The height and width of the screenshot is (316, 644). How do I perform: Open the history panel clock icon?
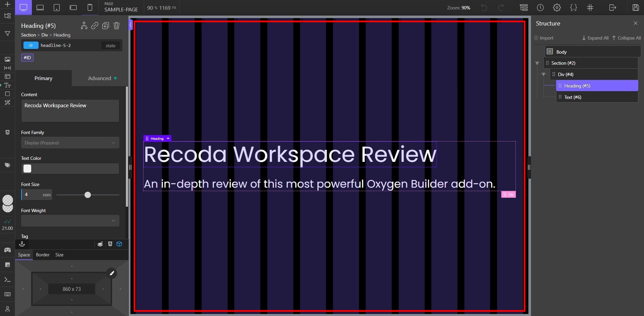[x=540, y=7]
